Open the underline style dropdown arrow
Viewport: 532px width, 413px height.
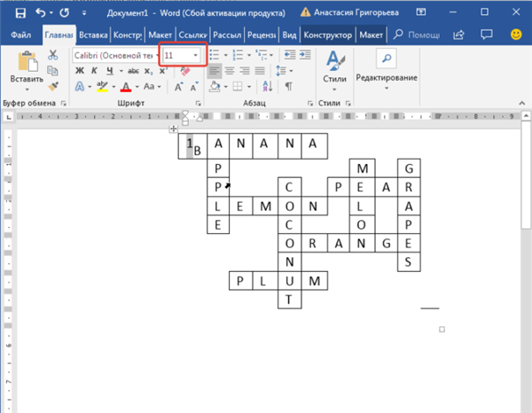pyautogui.click(x=121, y=71)
